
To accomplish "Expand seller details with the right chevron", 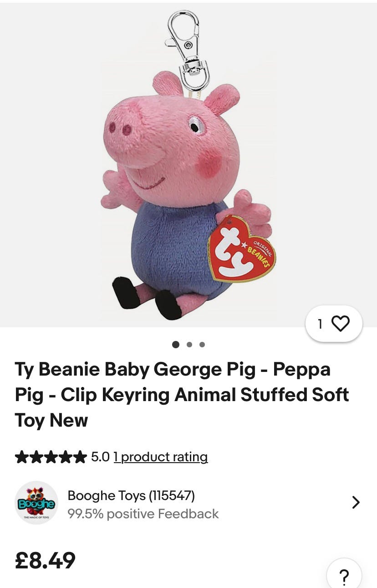I will (356, 502).
